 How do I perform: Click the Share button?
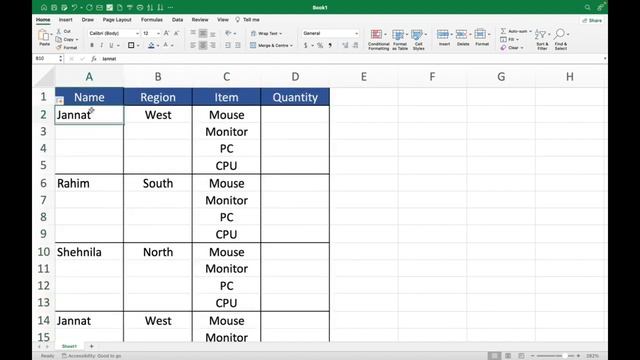coord(592,20)
